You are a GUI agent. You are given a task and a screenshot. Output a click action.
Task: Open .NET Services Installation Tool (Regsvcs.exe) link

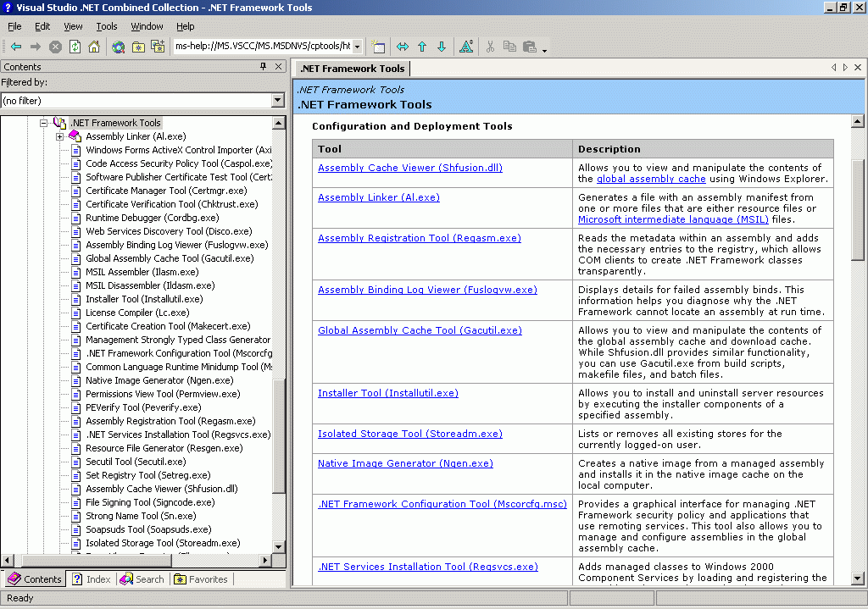click(428, 567)
